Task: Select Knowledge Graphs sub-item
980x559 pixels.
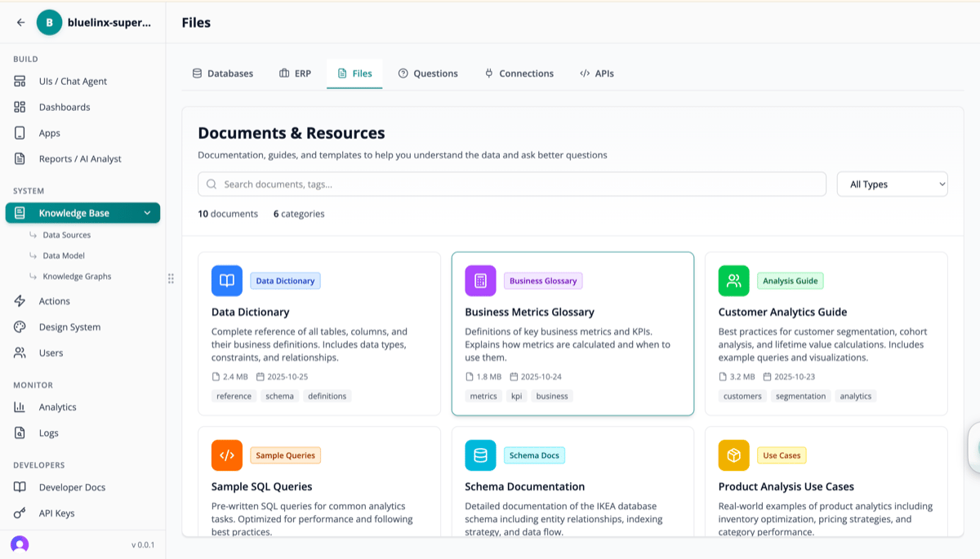Action: coord(77,277)
